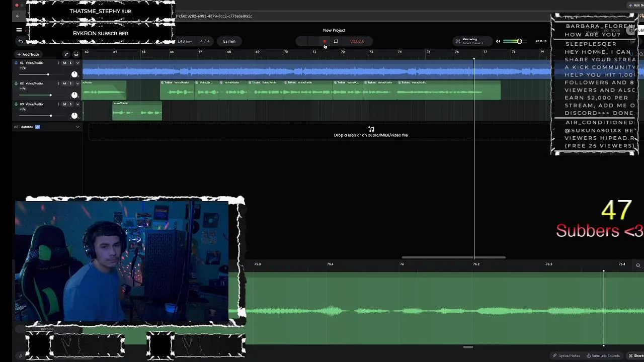
Task: Click the Drop a loop or audio file area
Action: (x=371, y=132)
